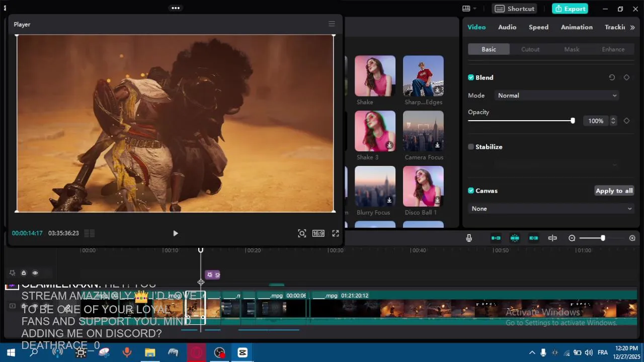
Task: Enable the Stabilize checkbox
Action: (471, 147)
